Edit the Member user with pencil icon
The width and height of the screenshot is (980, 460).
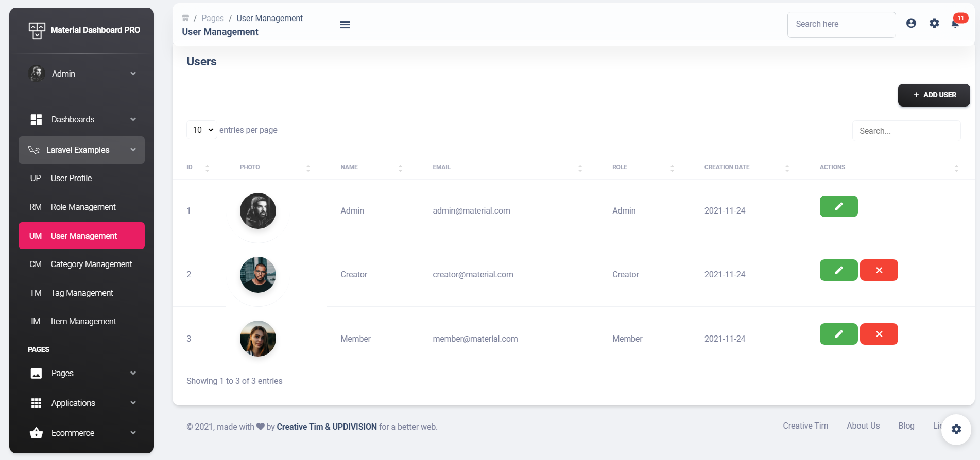(x=838, y=334)
